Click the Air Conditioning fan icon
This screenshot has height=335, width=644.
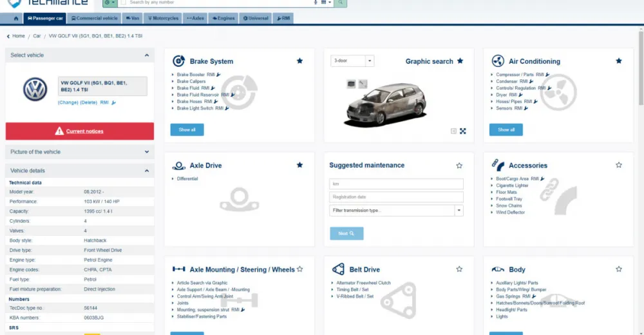[x=498, y=61]
